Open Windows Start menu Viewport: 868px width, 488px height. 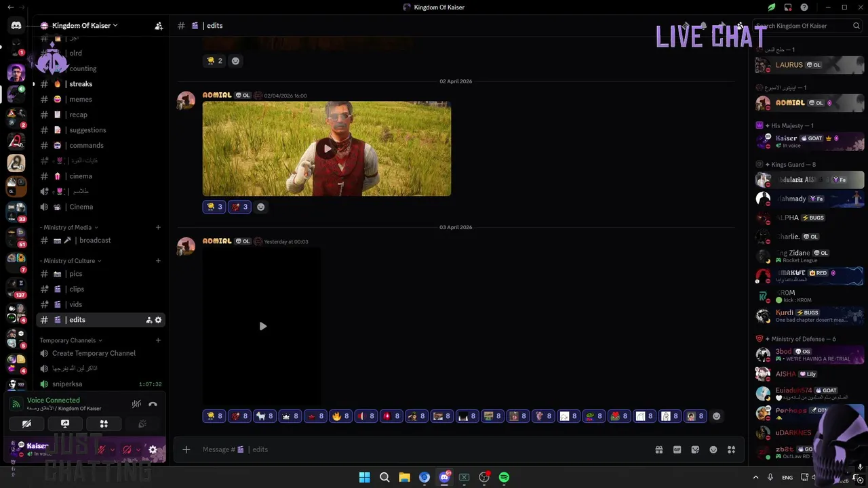[364, 477]
